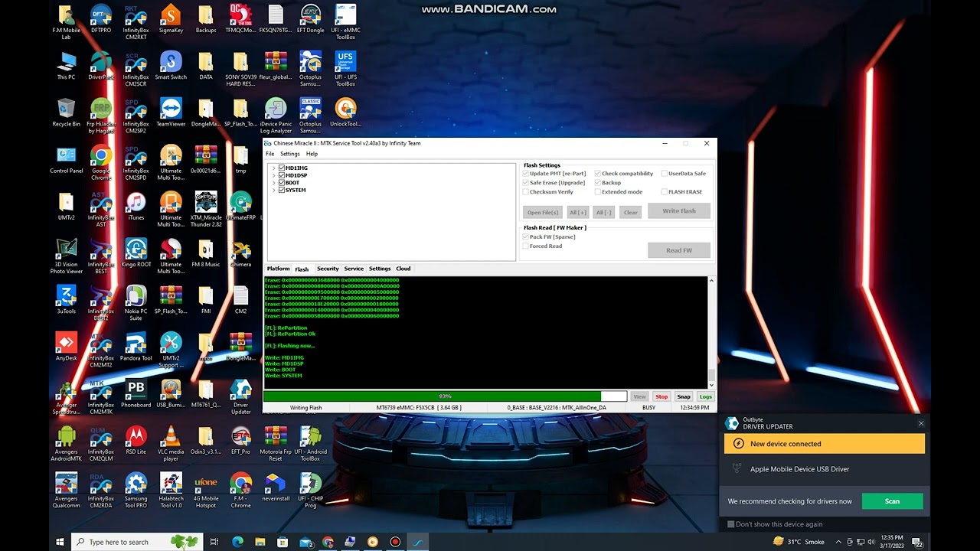Select the Google Chrome desktop shortcut

pos(101,163)
